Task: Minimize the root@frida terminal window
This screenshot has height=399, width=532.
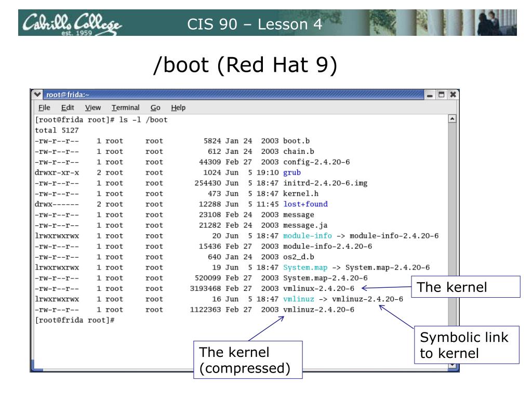Action: (x=430, y=95)
